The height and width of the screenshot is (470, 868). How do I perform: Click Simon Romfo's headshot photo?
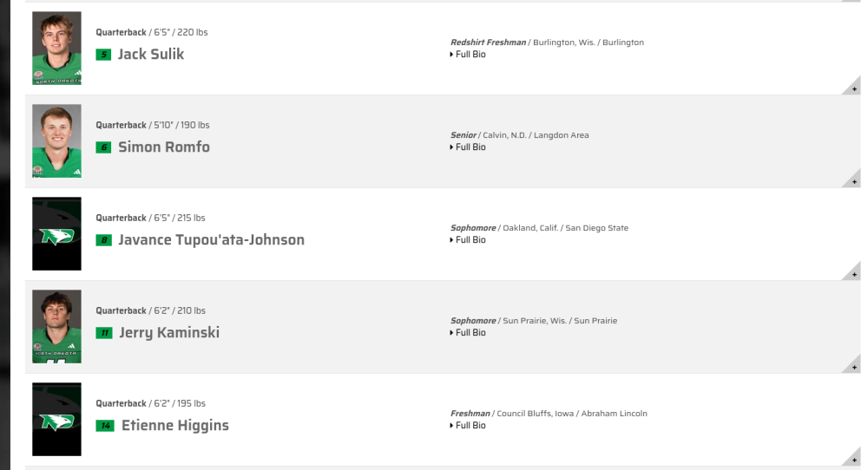[x=56, y=141]
